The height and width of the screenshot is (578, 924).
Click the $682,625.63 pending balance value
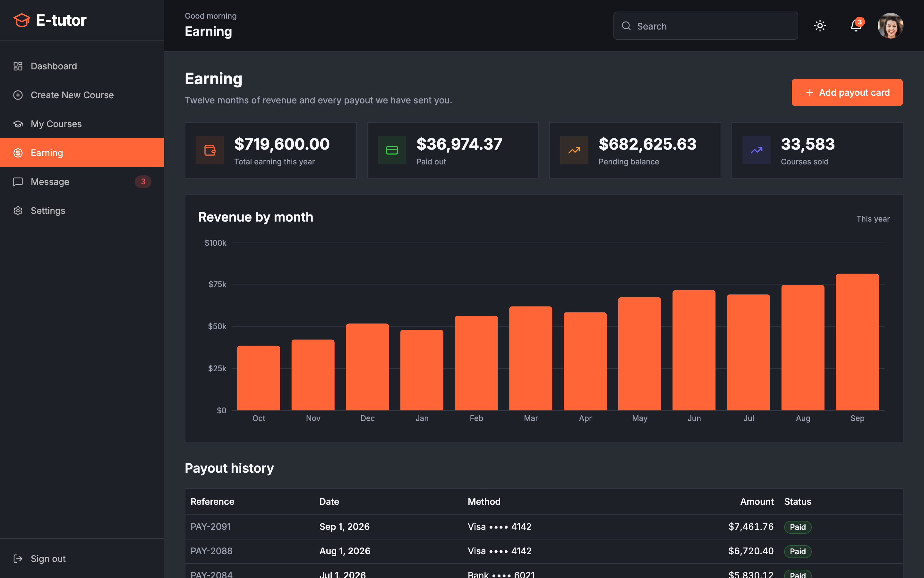647,144
